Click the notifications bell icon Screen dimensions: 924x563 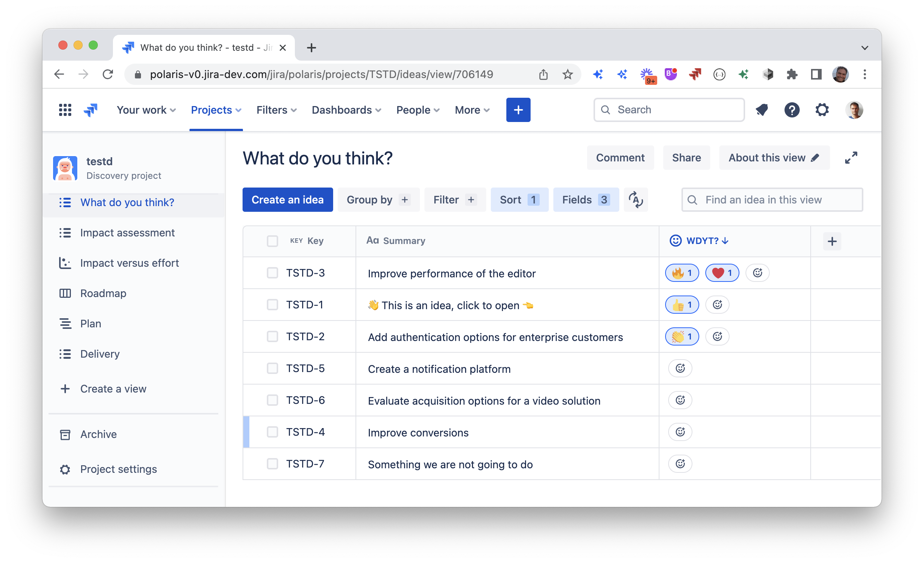[x=762, y=110]
